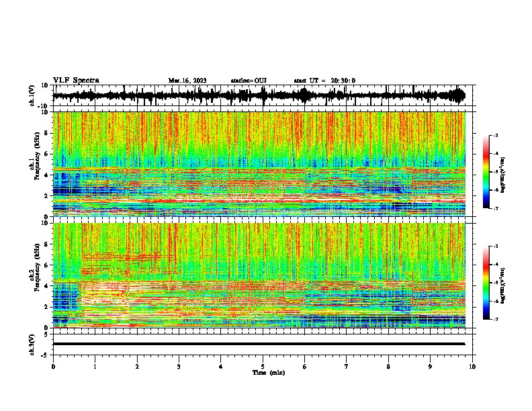Click the "station=OUI" header text

[249, 81]
